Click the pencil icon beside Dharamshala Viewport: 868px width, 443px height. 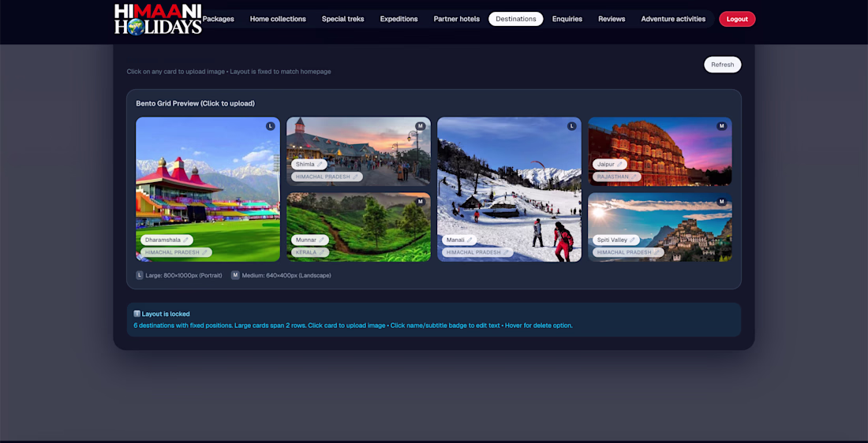185,240
